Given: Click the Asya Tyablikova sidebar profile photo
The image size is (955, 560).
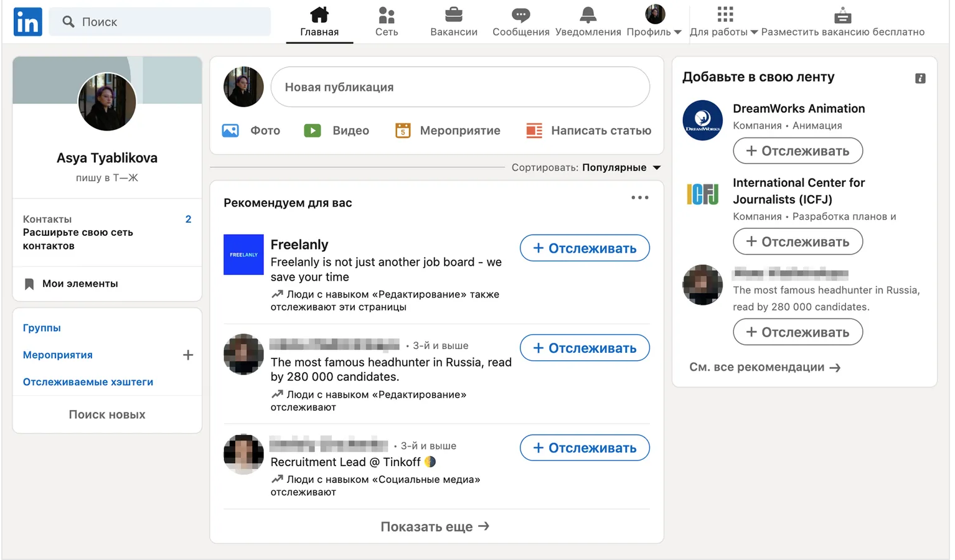Looking at the screenshot, I should tap(107, 101).
